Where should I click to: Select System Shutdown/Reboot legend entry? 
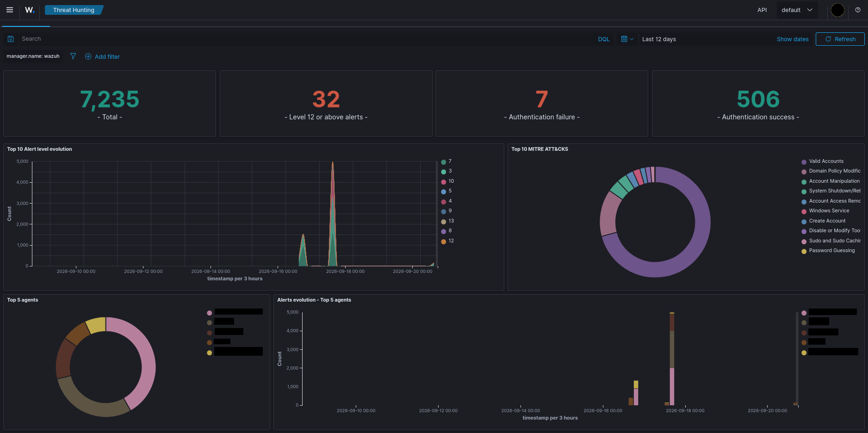pyautogui.click(x=831, y=191)
